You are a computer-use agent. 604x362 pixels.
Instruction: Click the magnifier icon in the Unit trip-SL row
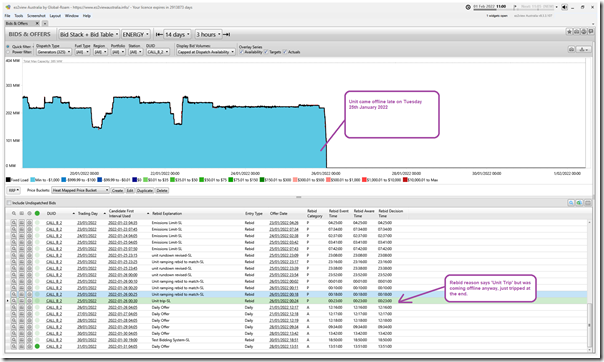13,301
